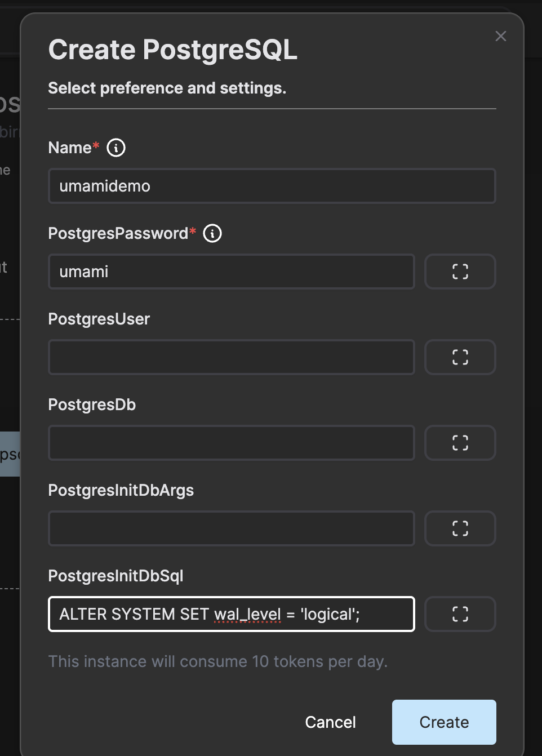Viewport: 542px width, 756px height.
Task: Click the info icon next to PostgresPassword
Action: (212, 233)
